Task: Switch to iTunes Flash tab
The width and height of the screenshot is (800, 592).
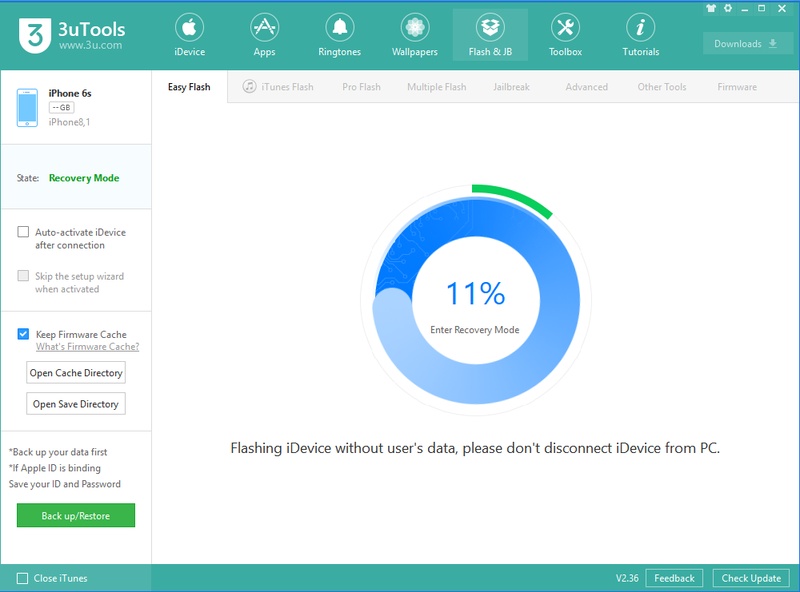Action: pyautogui.click(x=279, y=87)
